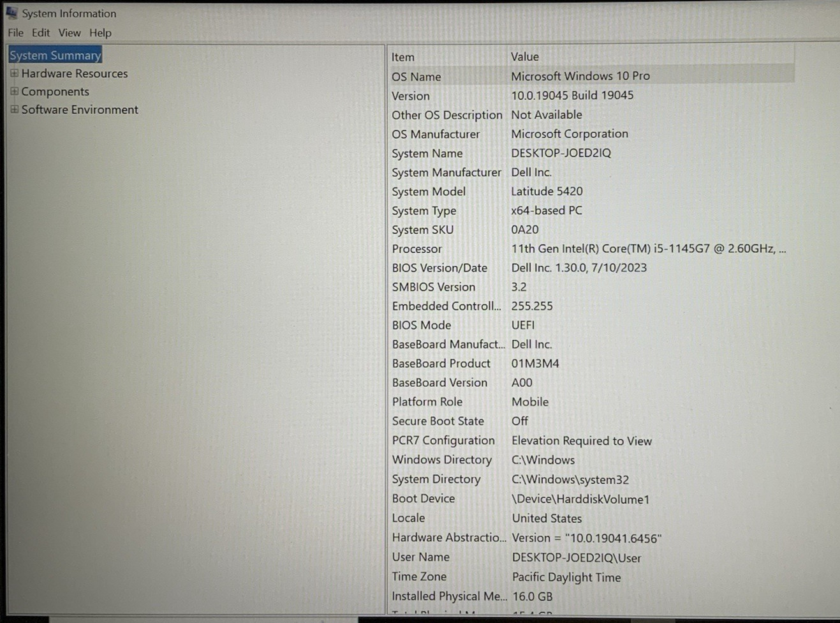Image resolution: width=840 pixels, height=623 pixels.
Task: Select the System SKU row
Action: (x=591, y=230)
